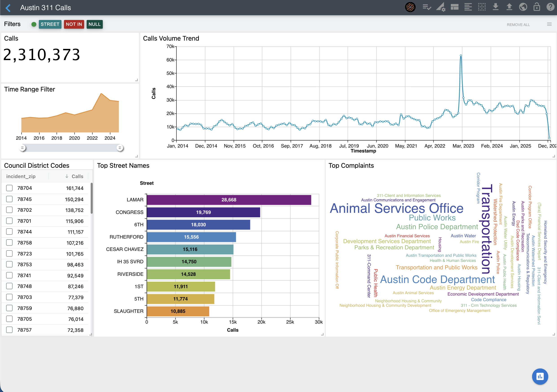Click the dotted grid border icon
557x392 pixels.
click(x=482, y=7)
